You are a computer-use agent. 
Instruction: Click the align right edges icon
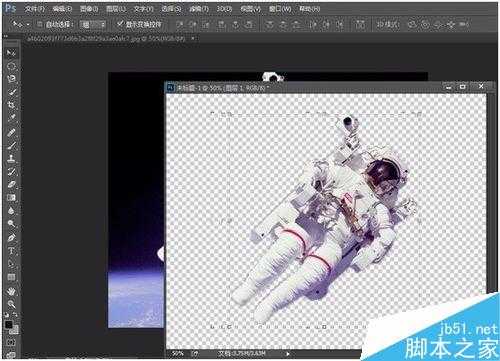tap(249, 24)
